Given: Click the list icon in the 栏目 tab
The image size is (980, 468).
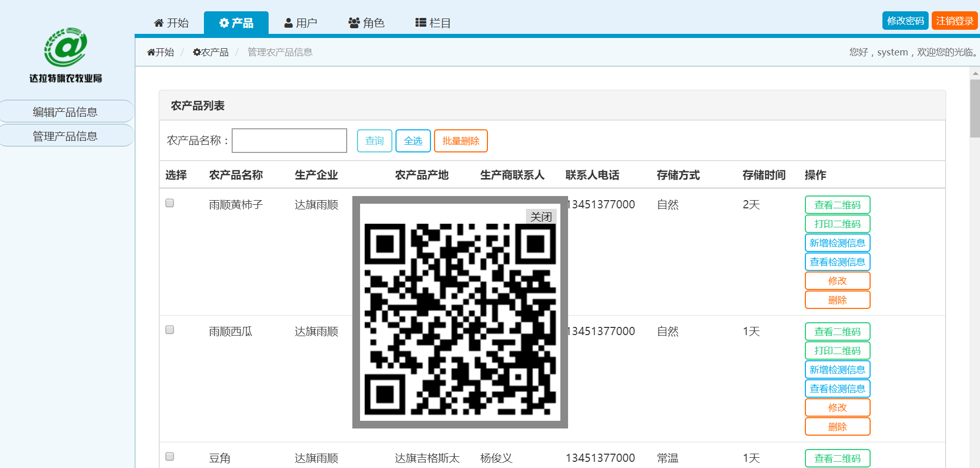Looking at the screenshot, I should (x=421, y=23).
